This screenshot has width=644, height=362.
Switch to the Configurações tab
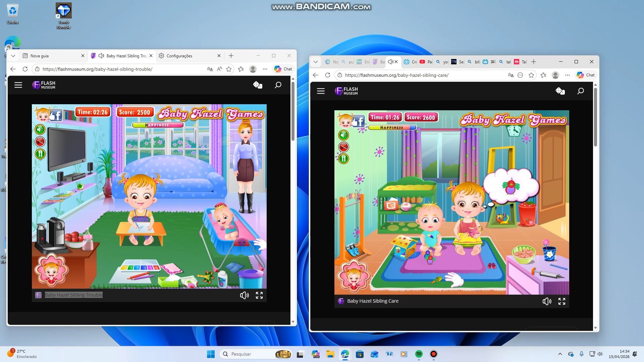point(179,56)
